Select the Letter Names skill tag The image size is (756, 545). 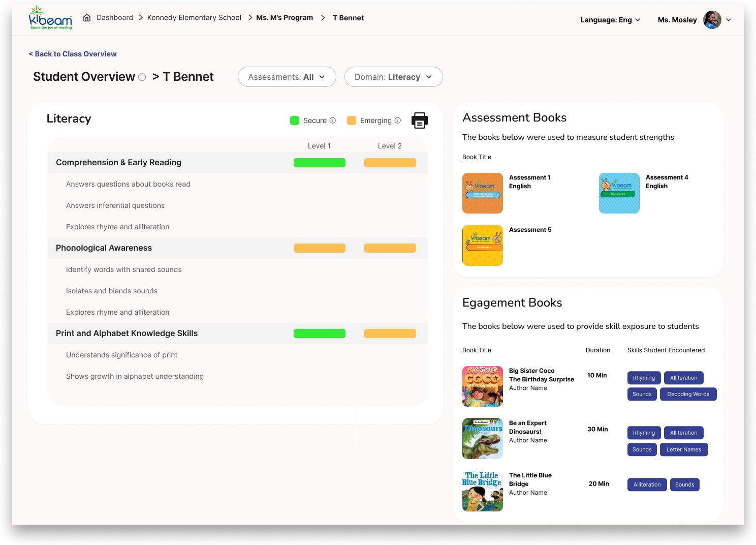(x=683, y=449)
